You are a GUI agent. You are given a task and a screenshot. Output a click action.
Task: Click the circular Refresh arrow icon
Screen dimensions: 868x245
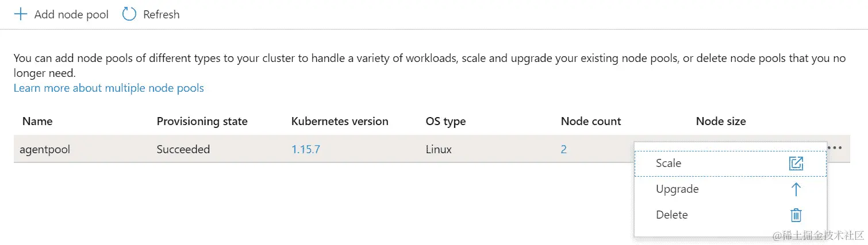(129, 14)
